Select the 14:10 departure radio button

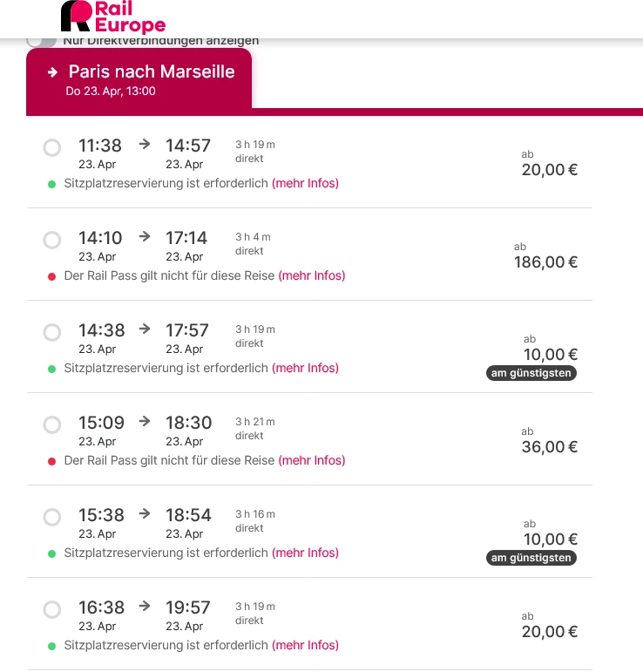pyautogui.click(x=52, y=239)
